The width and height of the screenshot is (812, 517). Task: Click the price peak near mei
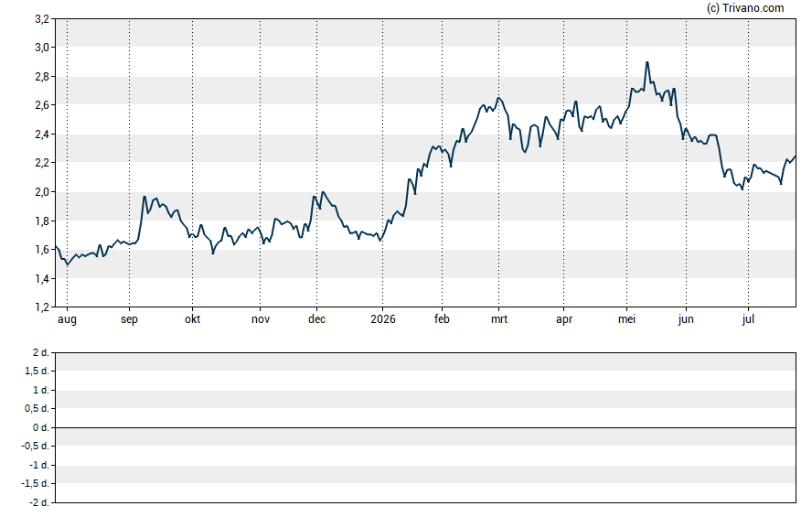coord(646,63)
